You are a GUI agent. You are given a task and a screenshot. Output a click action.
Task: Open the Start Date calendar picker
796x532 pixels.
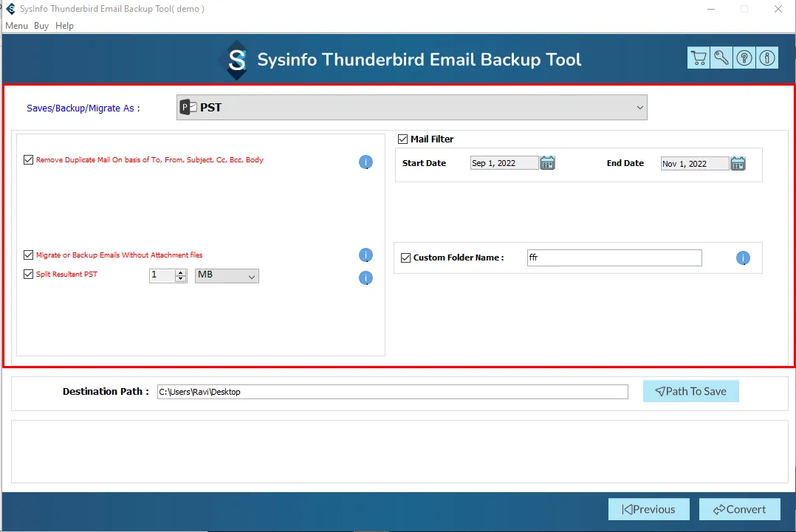click(547, 163)
